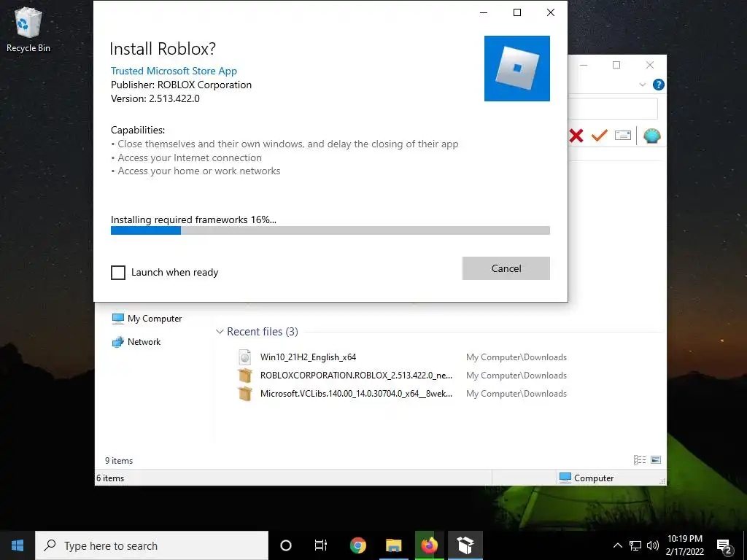
Task: Click the Roblox logo in the installer
Action: pos(517,69)
